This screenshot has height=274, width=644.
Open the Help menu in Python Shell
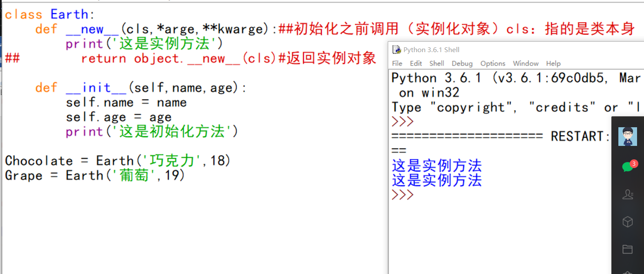tap(553, 63)
